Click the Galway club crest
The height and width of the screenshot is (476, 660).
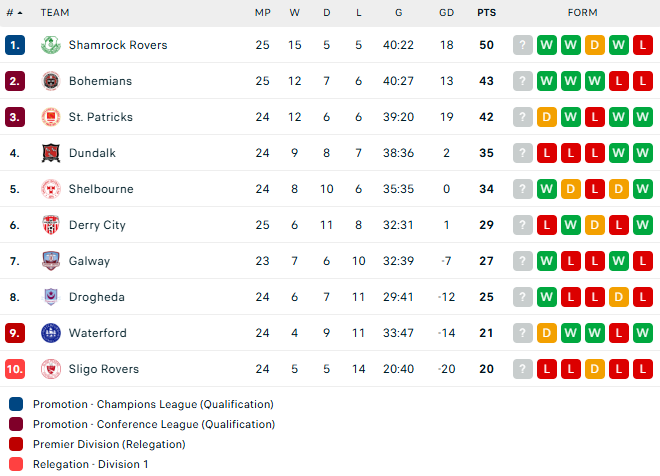click(x=51, y=261)
